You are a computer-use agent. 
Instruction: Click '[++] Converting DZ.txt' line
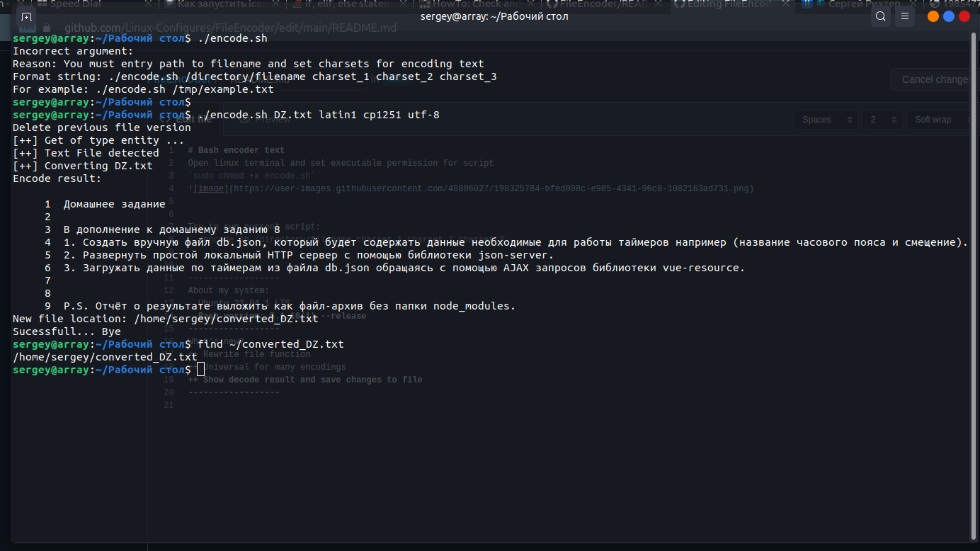[x=83, y=166]
